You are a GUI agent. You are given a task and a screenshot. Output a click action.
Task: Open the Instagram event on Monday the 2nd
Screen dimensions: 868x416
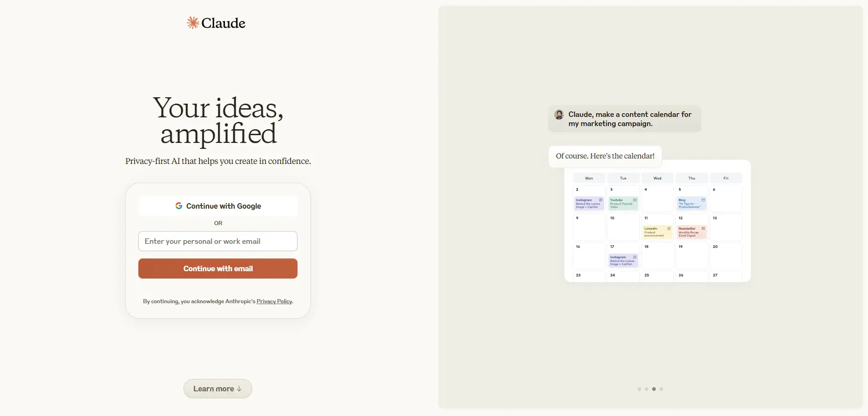click(588, 204)
